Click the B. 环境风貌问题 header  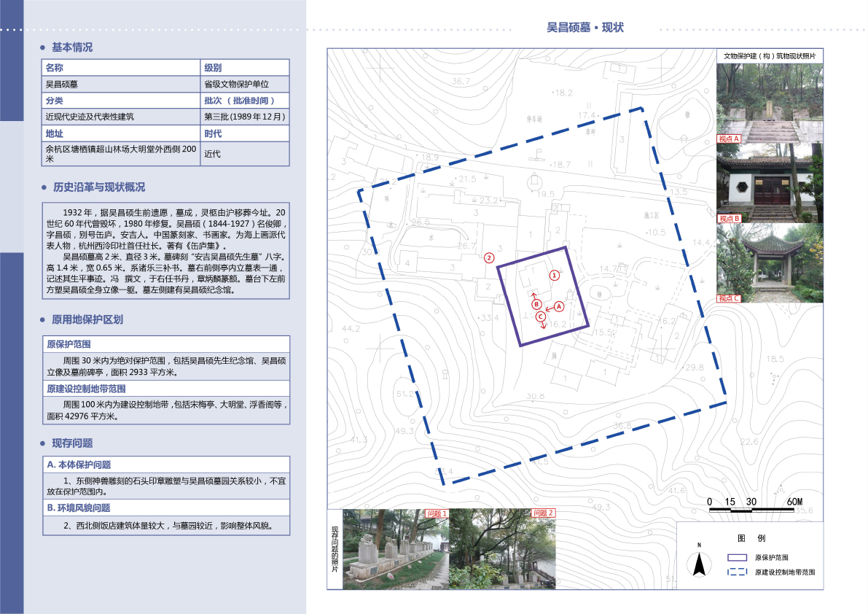coord(166,508)
